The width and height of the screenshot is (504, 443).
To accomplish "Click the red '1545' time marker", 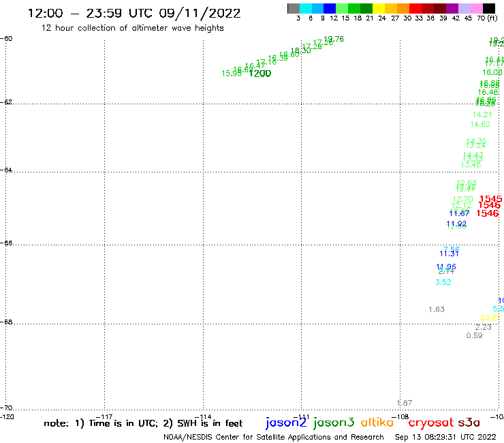I will (491, 199).
